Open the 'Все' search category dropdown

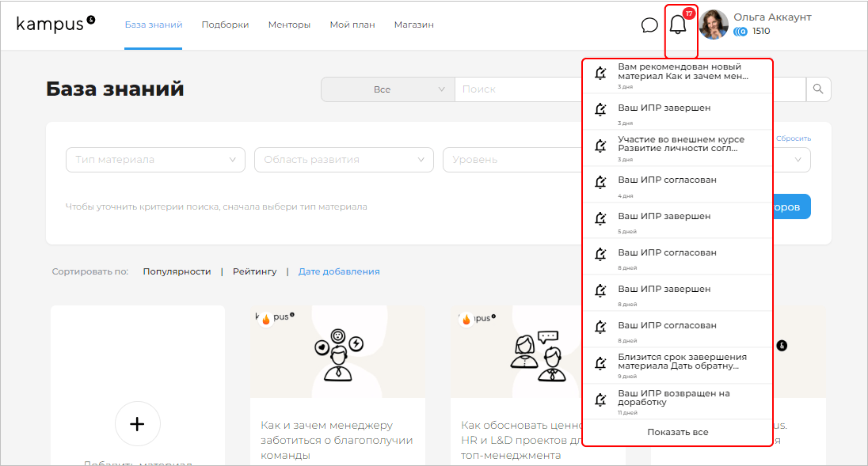(x=387, y=89)
